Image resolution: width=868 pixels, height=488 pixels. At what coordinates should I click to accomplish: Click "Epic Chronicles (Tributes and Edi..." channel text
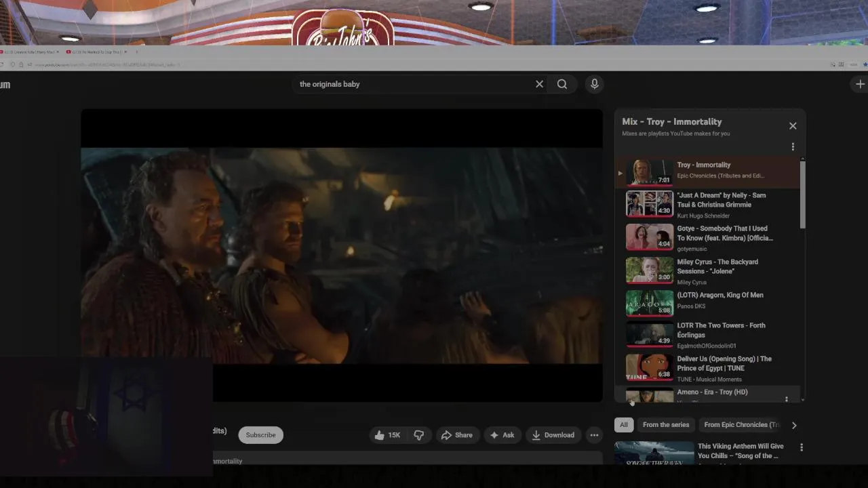[721, 176]
